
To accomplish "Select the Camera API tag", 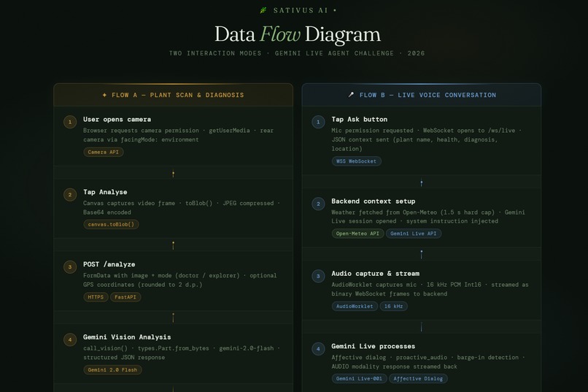I will tap(103, 152).
